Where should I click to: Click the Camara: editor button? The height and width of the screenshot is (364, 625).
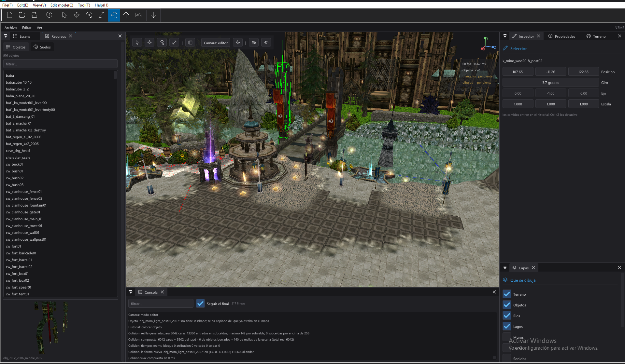coord(216,43)
